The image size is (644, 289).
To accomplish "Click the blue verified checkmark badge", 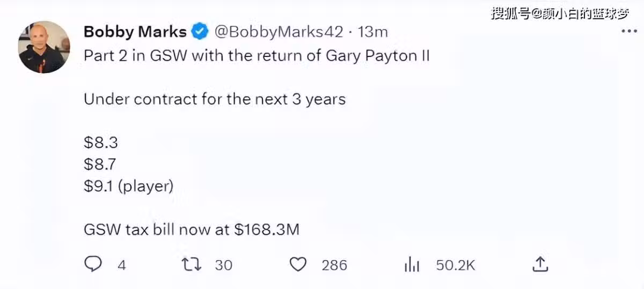I will 200,32.
